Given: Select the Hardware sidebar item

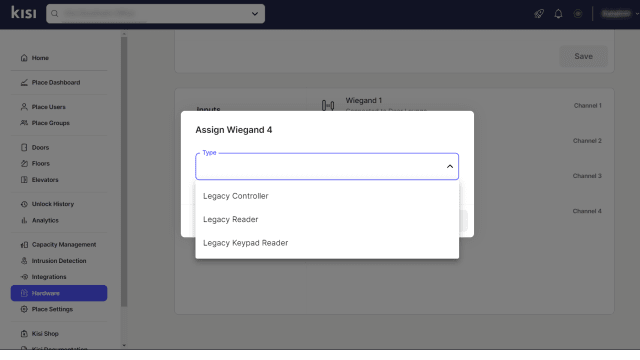Looking at the screenshot, I should coord(59,293).
